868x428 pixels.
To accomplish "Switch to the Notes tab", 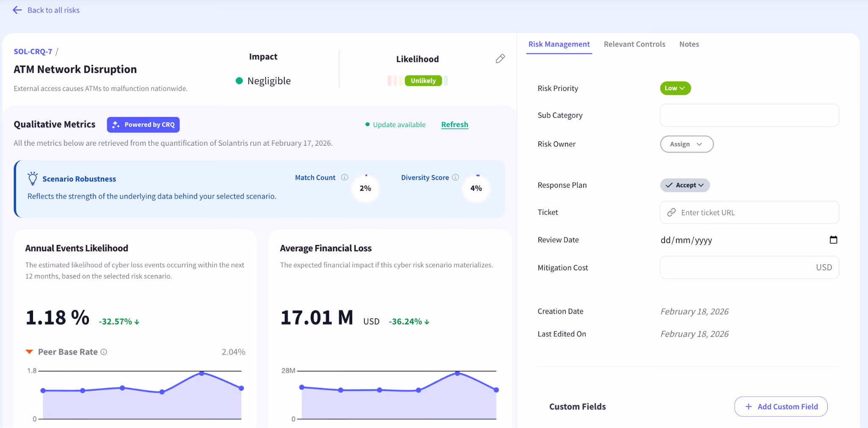I will 689,44.
